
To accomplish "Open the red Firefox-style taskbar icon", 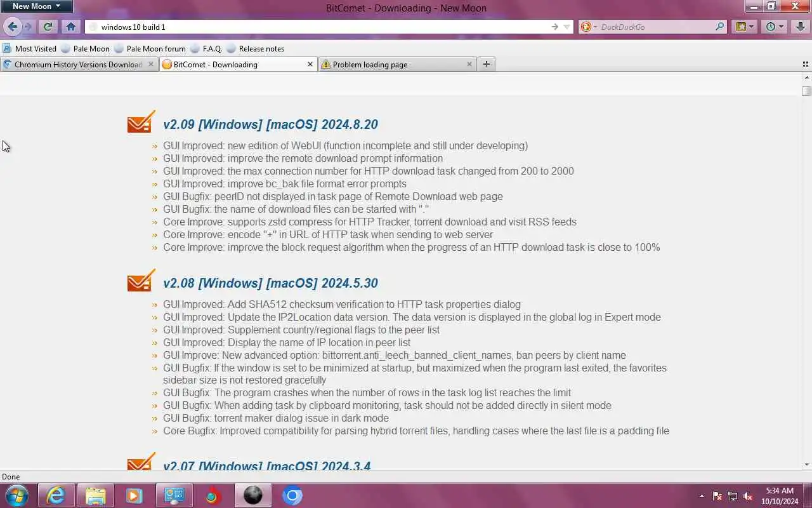I will 213,495.
